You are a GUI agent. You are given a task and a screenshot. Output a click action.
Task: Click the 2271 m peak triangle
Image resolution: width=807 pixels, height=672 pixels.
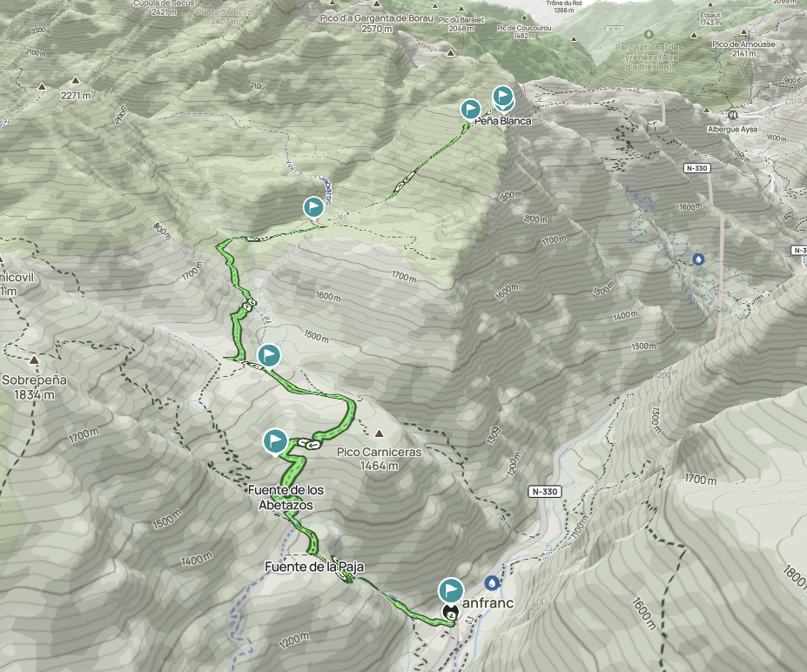(x=76, y=80)
